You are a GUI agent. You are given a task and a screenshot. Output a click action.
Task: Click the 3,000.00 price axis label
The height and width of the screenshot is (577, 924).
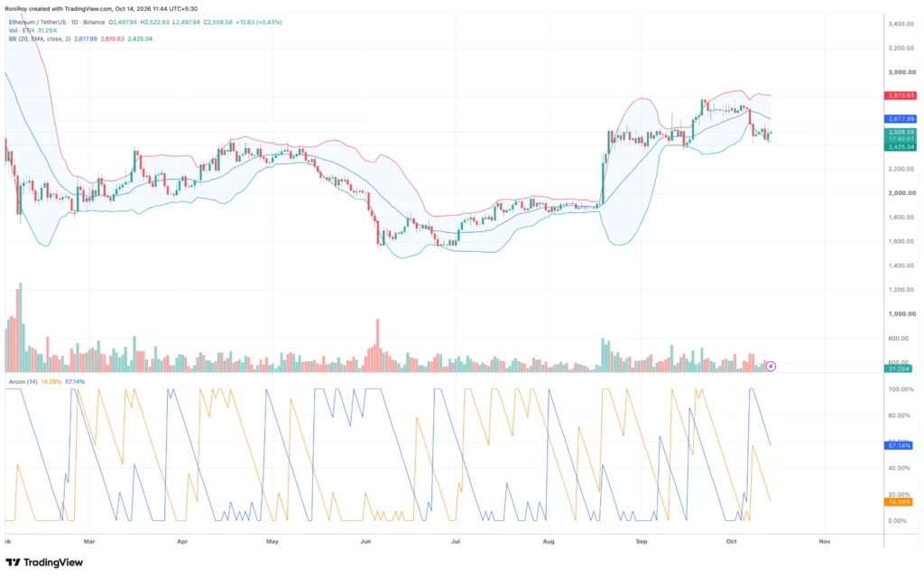(901, 72)
